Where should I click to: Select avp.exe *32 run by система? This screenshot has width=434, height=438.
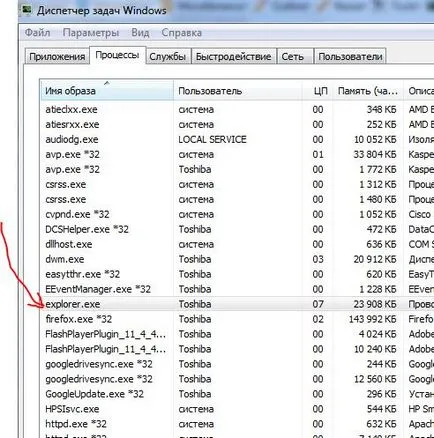click(x=237, y=154)
